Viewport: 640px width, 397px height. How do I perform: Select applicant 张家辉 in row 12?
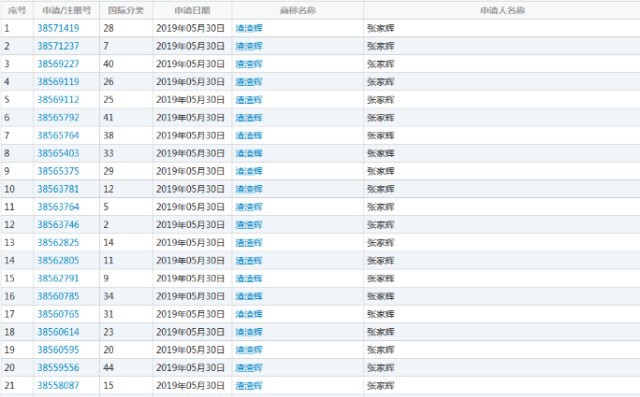coord(380,225)
